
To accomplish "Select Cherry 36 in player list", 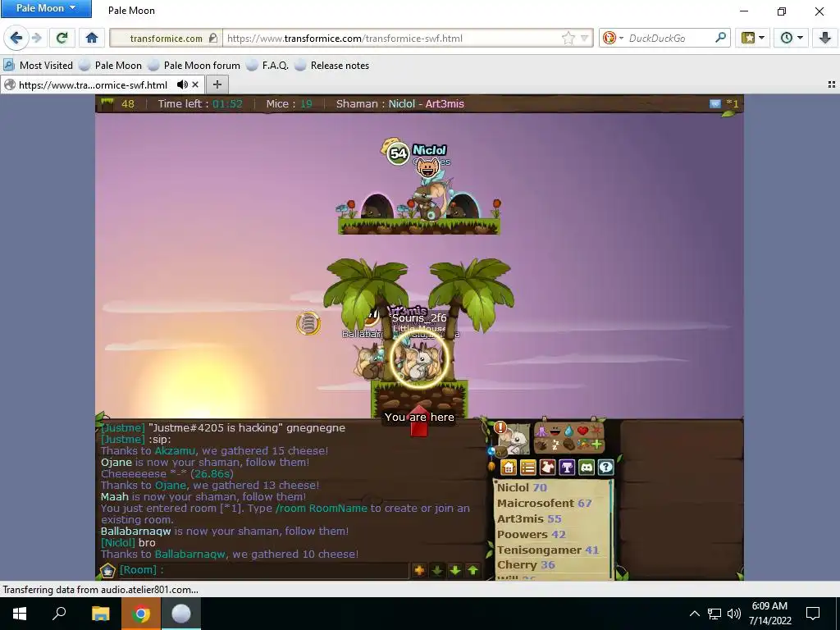I will tap(526, 564).
